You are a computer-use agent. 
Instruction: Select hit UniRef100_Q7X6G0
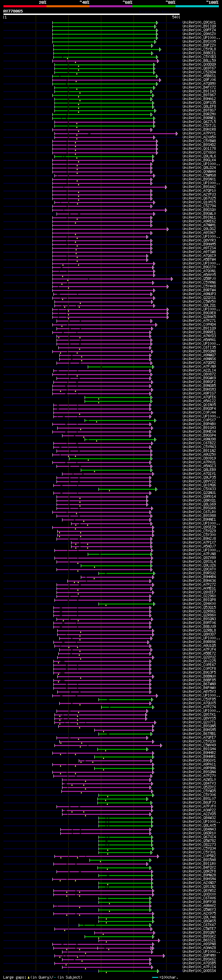[x=199, y=152]
